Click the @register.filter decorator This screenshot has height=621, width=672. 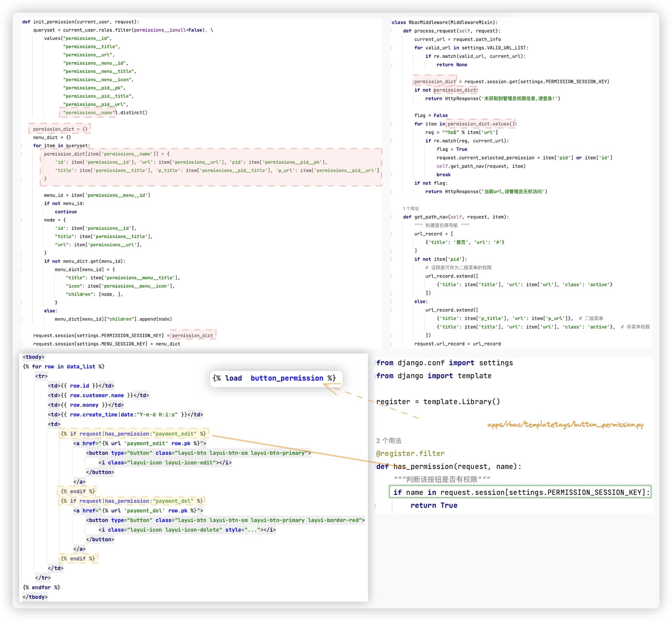(410, 453)
